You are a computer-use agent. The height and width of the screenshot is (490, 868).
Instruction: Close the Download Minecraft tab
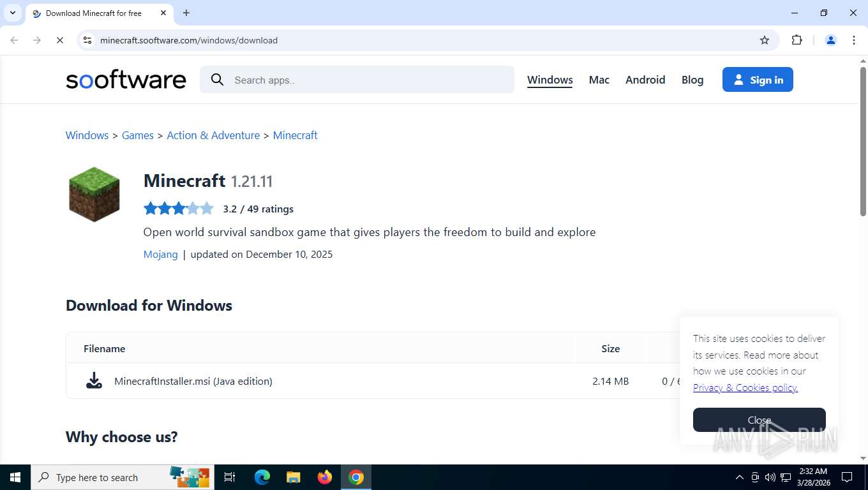point(163,13)
